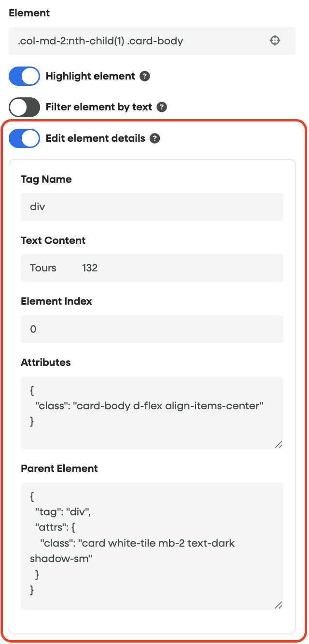This screenshot has width=309, height=644.
Task: Click the Text Content field showing Tours 132
Action: click(x=152, y=268)
